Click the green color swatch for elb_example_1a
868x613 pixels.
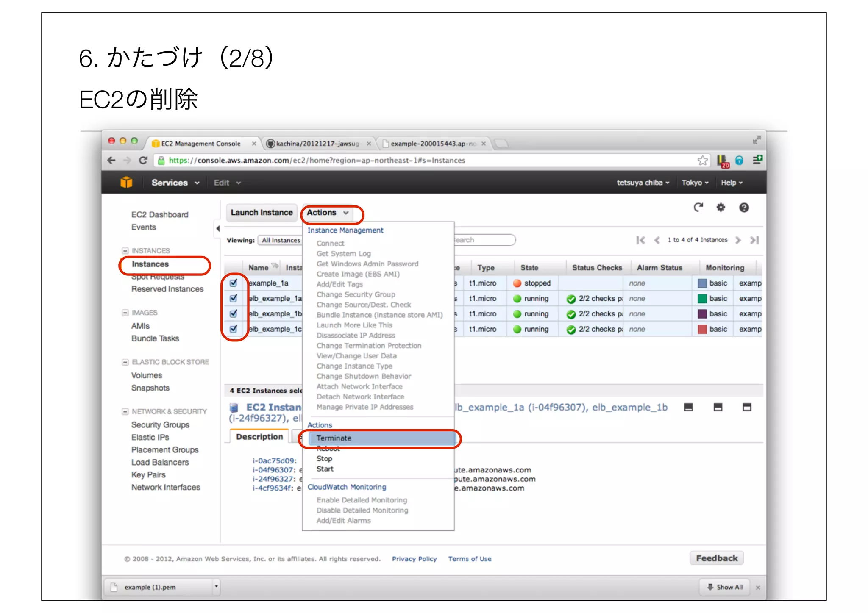pos(702,299)
